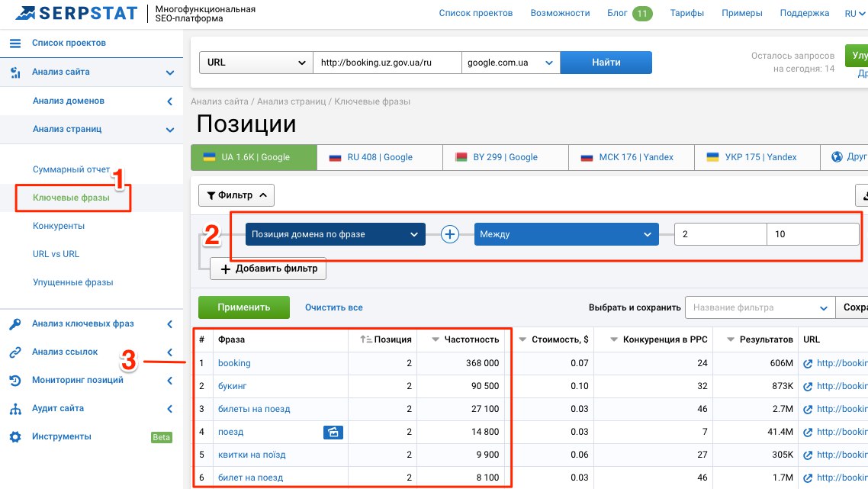868x489 pixels.
Task: Open external link icon in квитки на поїзд row
Action: [808, 455]
